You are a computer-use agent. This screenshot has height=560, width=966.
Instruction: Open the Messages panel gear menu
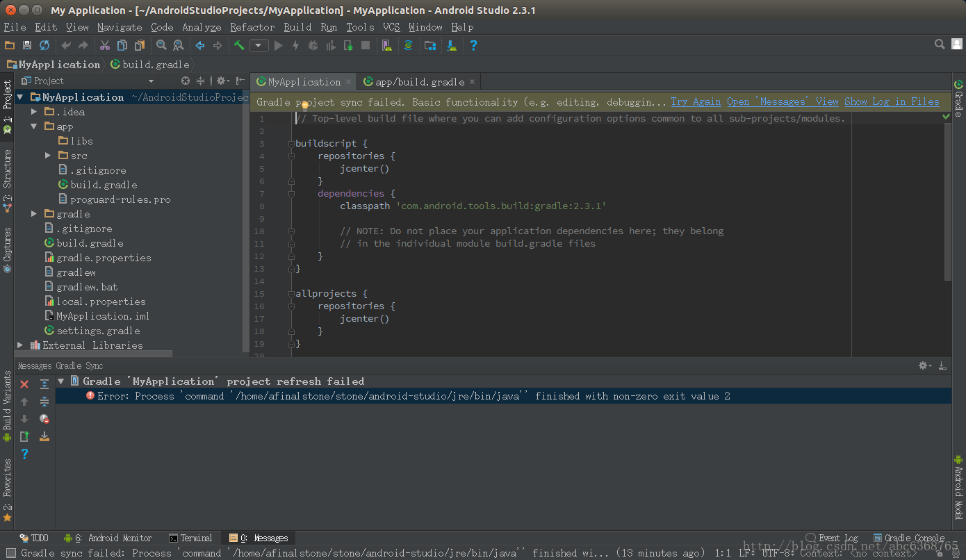924,365
